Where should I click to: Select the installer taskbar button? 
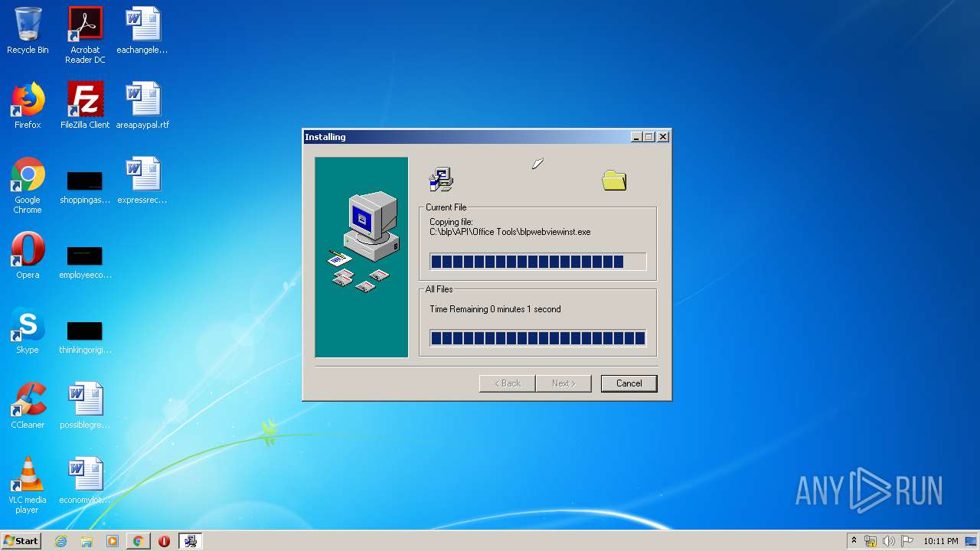[190, 541]
